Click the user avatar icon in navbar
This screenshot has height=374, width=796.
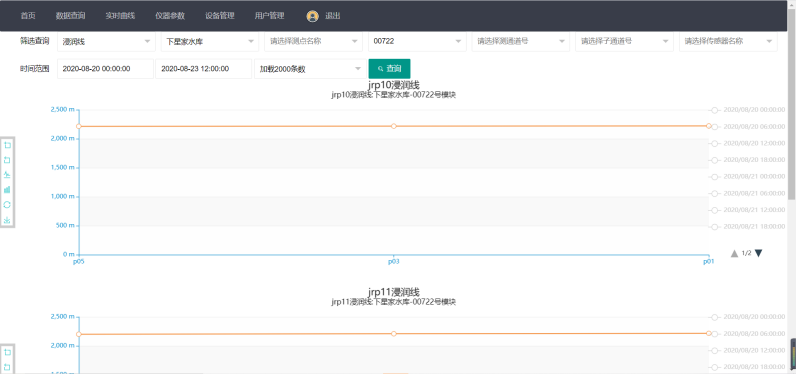coord(312,16)
